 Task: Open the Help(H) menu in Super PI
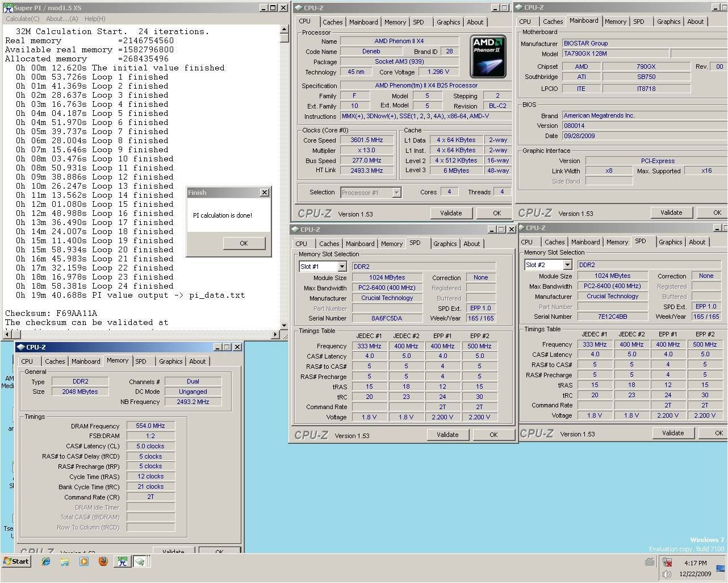[x=94, y=19]
